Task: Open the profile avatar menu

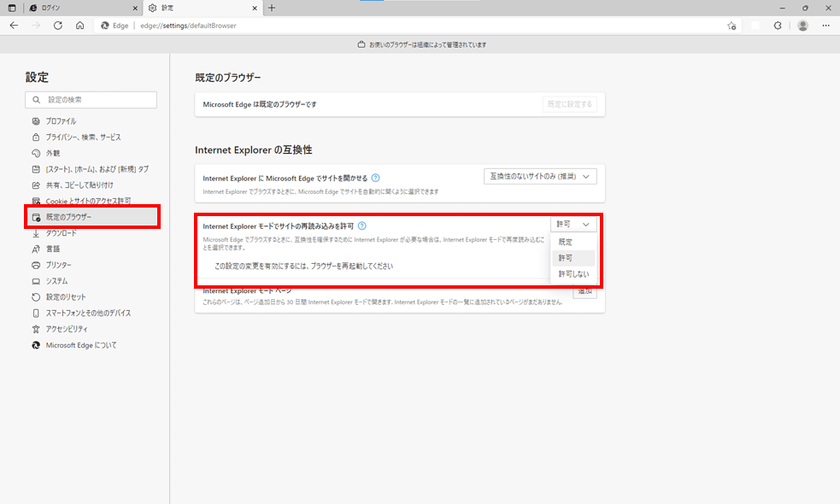Action: (802, 25)
